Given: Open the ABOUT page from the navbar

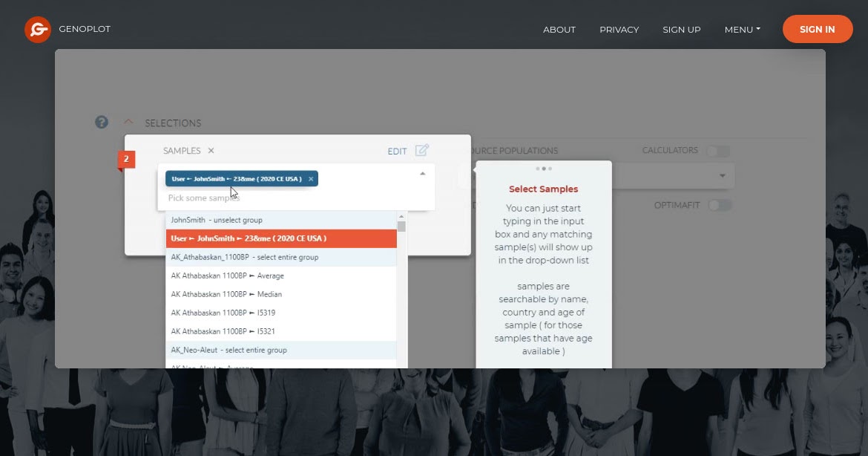Looking at the screenshot, I should pos(559,30).
